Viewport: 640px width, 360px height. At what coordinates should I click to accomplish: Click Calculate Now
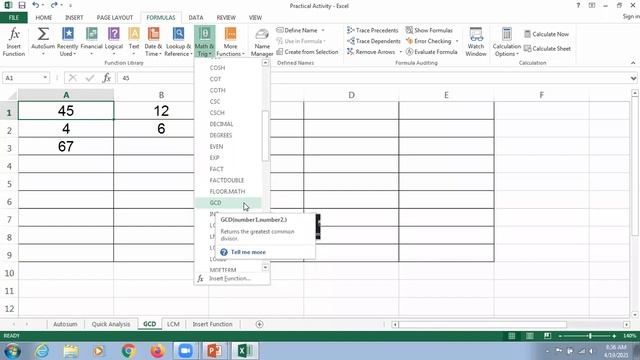(546, 34)
